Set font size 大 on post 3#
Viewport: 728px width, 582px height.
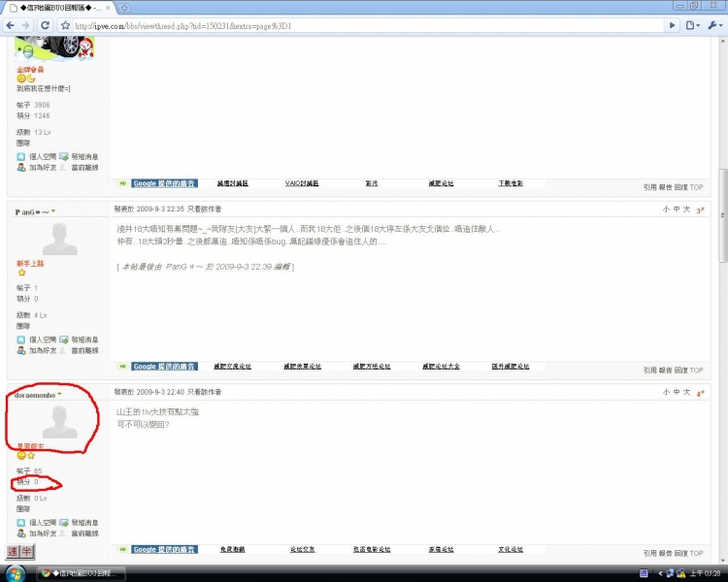click(x=686, y=210)
